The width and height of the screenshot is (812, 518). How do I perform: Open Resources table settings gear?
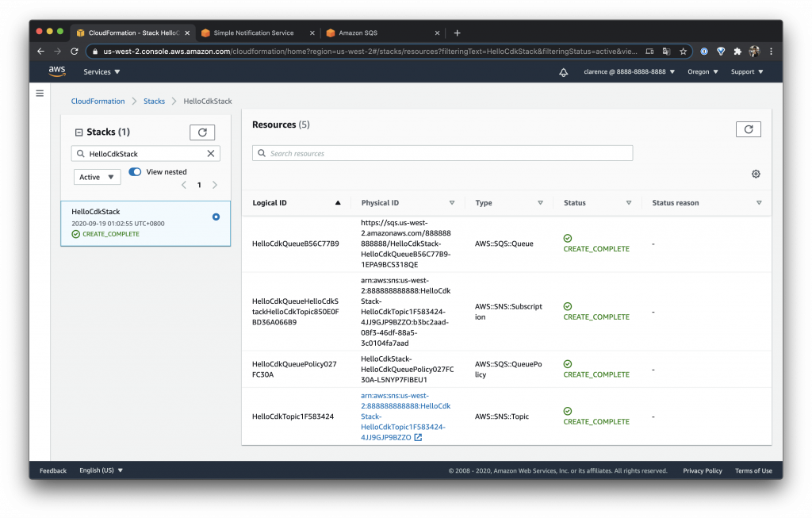756,174
